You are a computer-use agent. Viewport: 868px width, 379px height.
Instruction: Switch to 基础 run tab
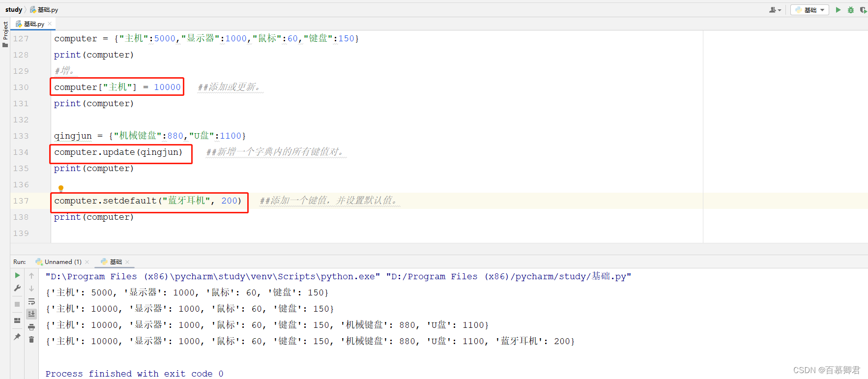[112, 262]
